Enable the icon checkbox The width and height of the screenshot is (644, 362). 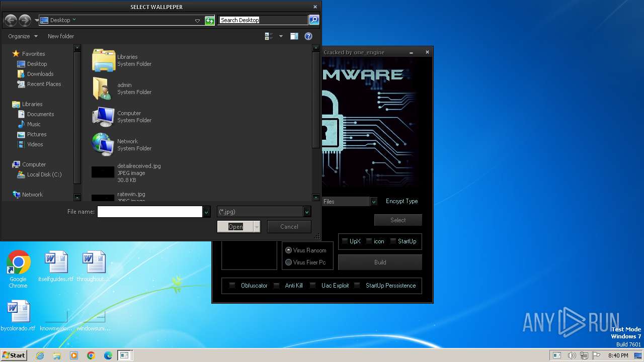click(369, 241)
